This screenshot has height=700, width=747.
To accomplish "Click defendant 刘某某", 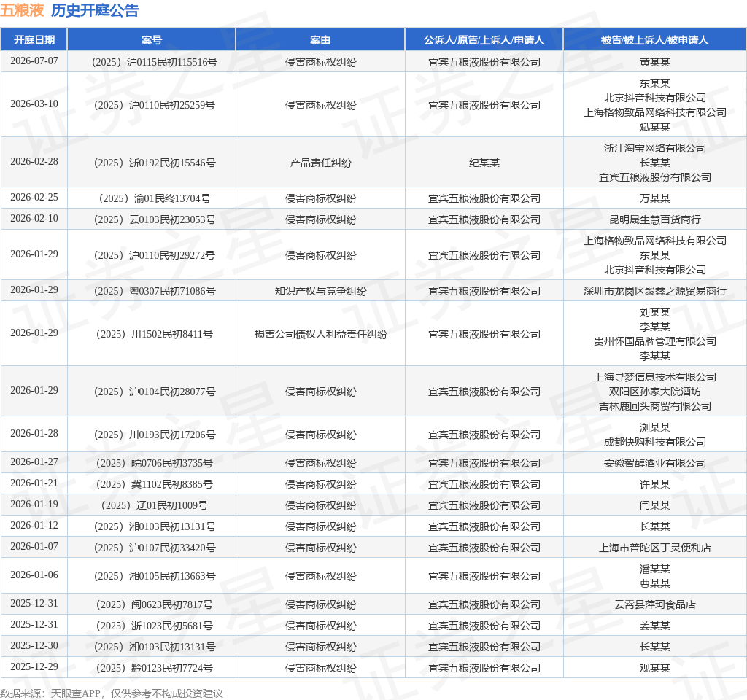I will (x=654, y=312).
